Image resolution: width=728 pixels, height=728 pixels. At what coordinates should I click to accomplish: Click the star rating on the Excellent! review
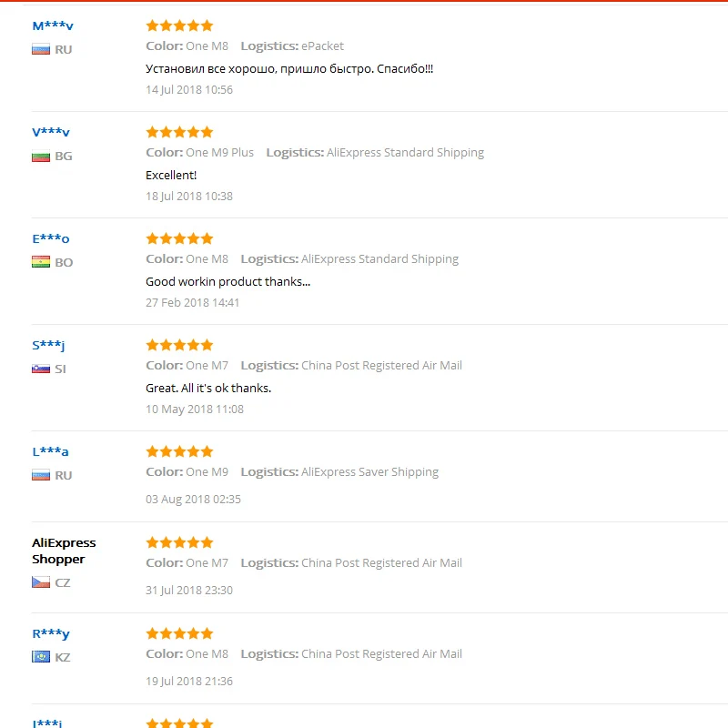pos(179,132)
